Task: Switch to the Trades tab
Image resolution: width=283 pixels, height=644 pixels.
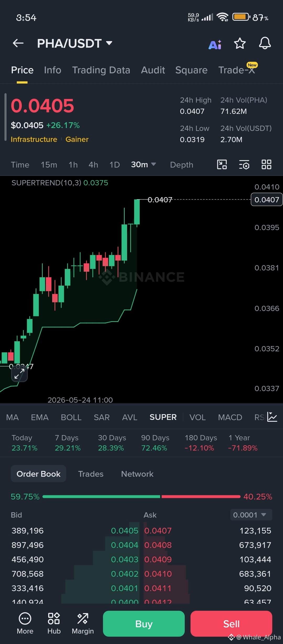Action: tap(91, 474)
